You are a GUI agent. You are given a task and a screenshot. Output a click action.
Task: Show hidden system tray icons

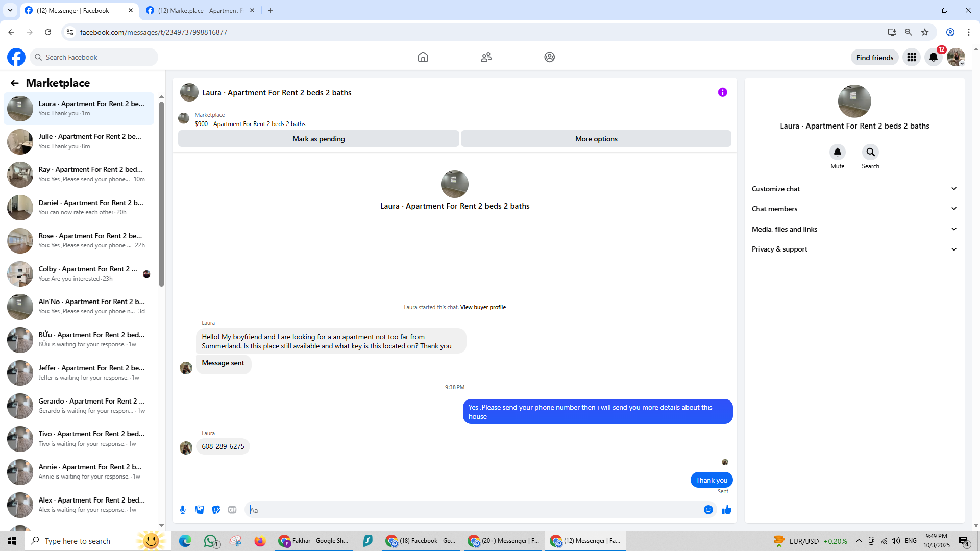pos(859,541)
